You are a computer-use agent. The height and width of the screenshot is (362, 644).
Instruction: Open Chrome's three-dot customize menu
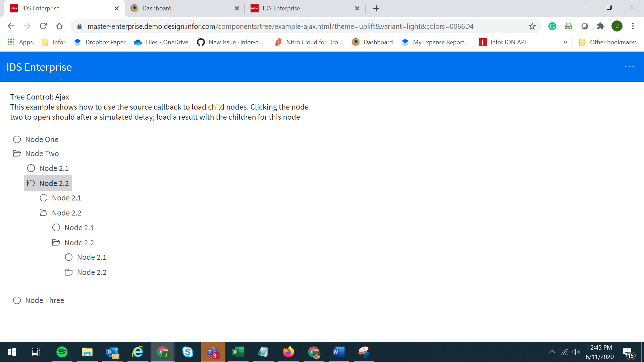tap(633, 26)
